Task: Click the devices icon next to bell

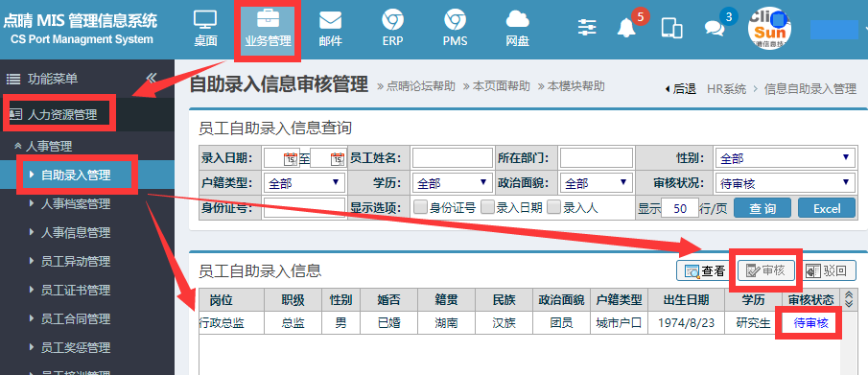Action: [x=671, y=28]
